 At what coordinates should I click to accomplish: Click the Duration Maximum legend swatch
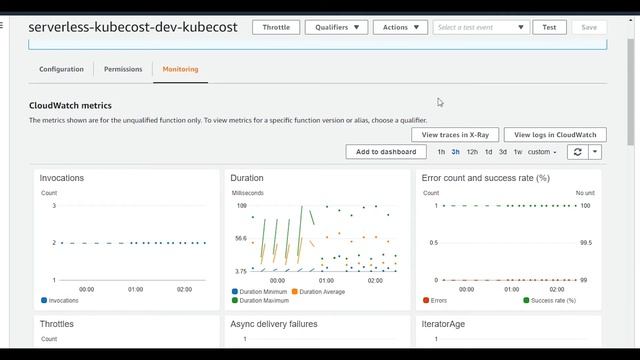(x=235, y=300)
